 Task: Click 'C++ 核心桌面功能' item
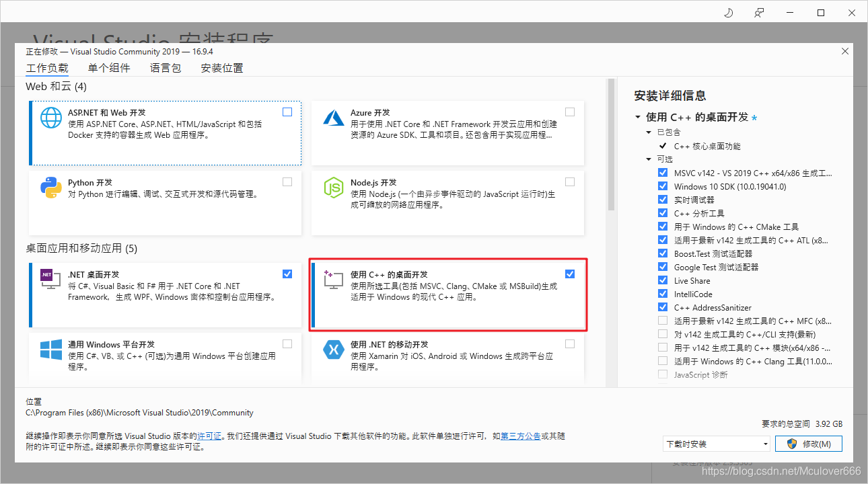pyautogui.click(x=707, y=146)
